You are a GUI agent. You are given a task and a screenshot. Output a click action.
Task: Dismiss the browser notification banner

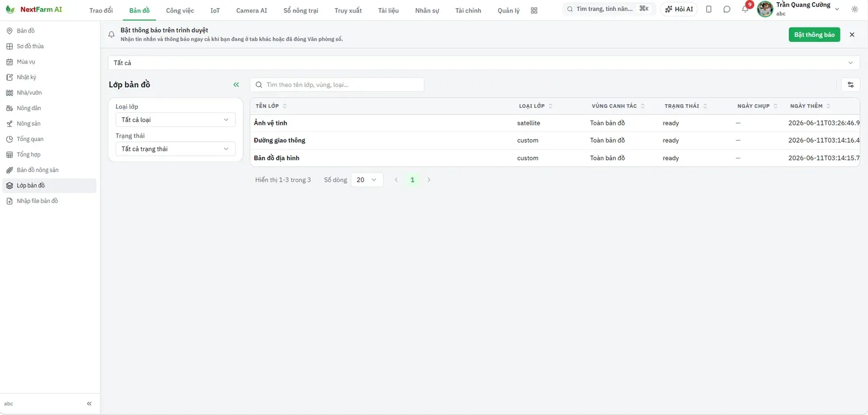tap(852, 35)
